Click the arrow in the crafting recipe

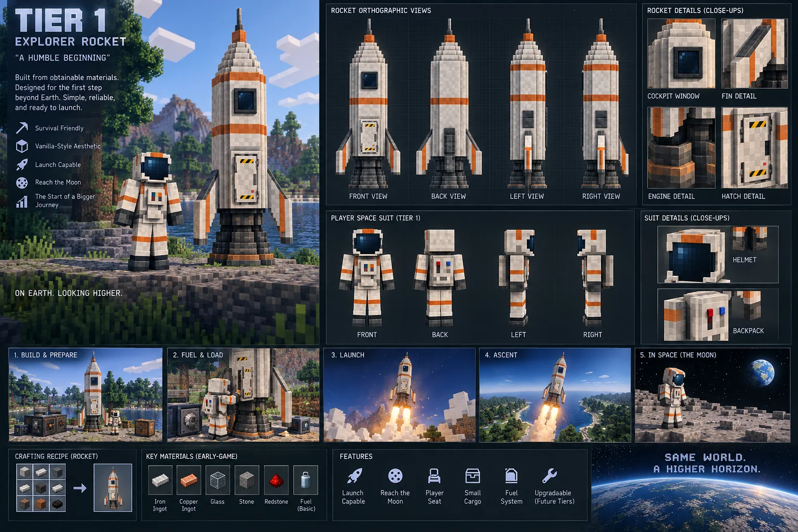tap(80, 488)
